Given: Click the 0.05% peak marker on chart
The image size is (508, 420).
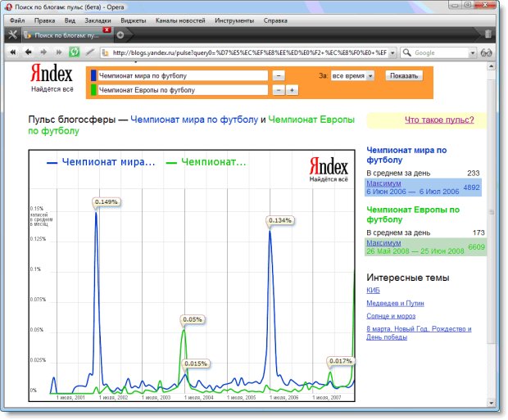Looking at the screenshot, I should click(192, 319).
